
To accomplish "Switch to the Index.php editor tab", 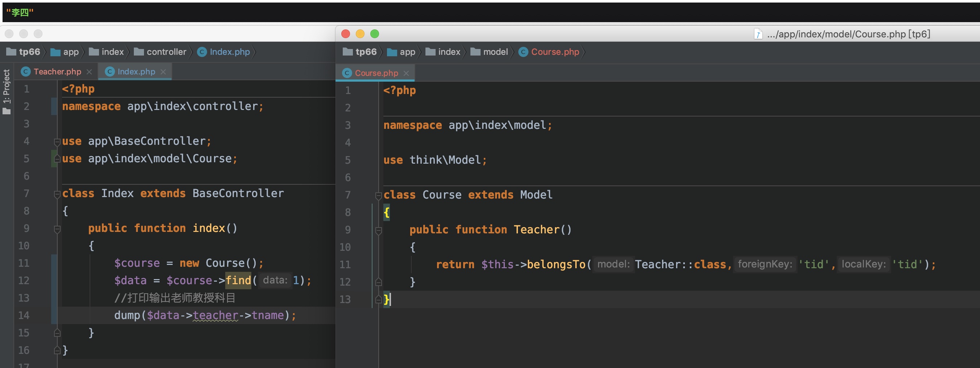I will [136, 71].
